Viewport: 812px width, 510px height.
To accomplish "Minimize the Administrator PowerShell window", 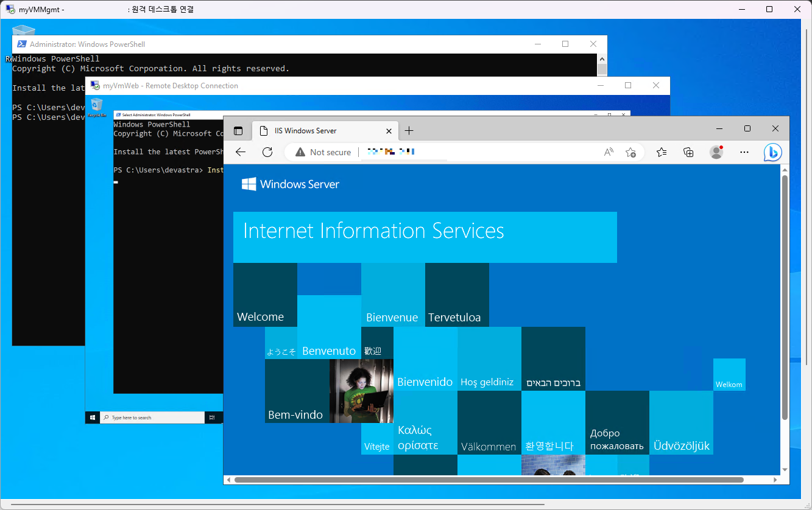I will (x=537, y=44).
